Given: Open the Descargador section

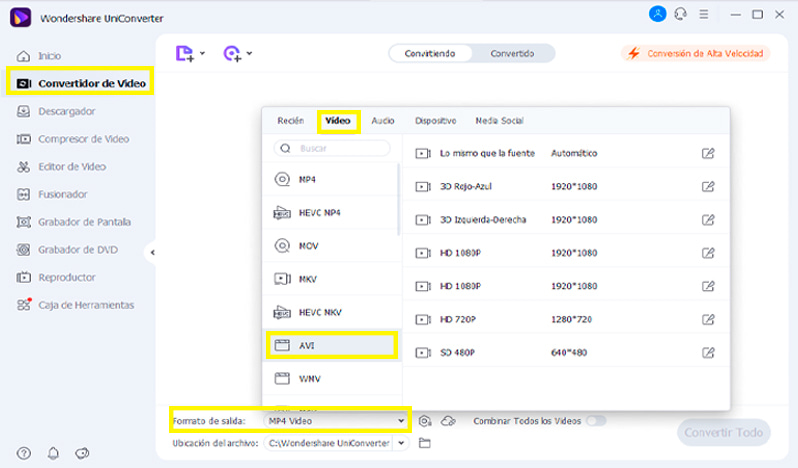Looking at the screenshot, I should pos(55,111).
